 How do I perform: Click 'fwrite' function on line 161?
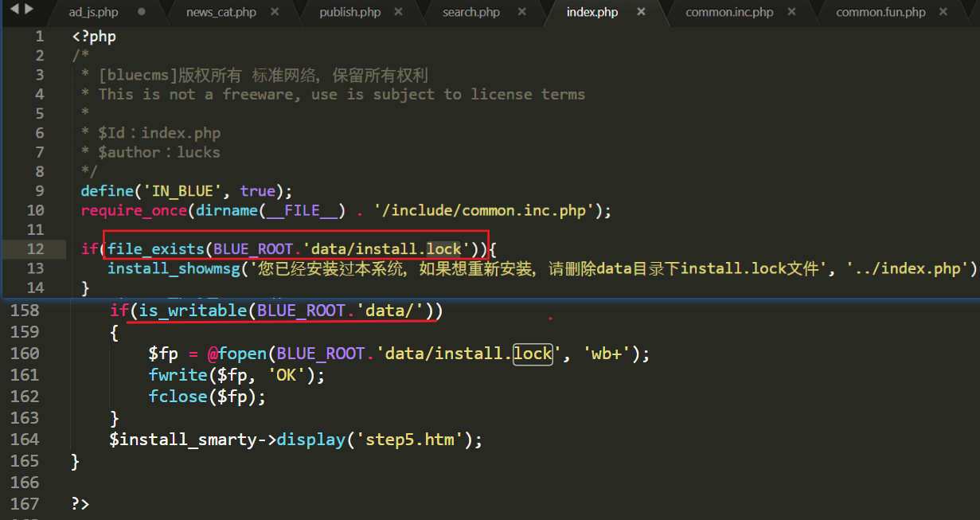tap(177, 375)
